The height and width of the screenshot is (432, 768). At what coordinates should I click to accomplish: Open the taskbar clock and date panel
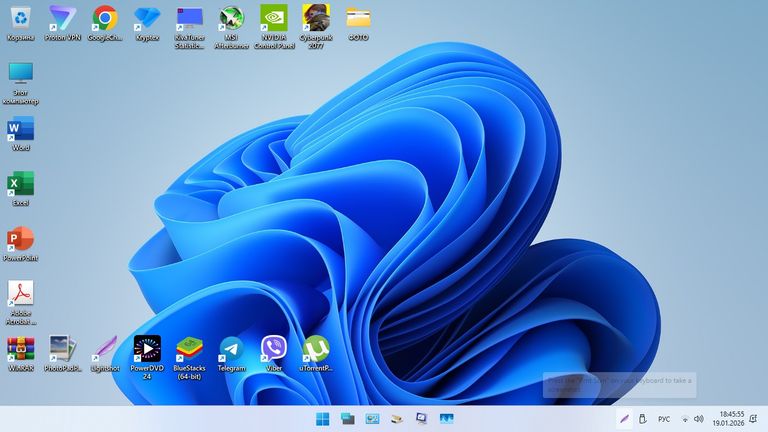[x=731, y=418]
